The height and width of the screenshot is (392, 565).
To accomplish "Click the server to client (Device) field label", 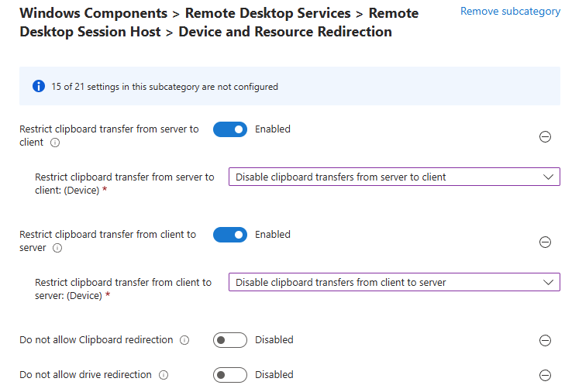I will click(124, 184).
